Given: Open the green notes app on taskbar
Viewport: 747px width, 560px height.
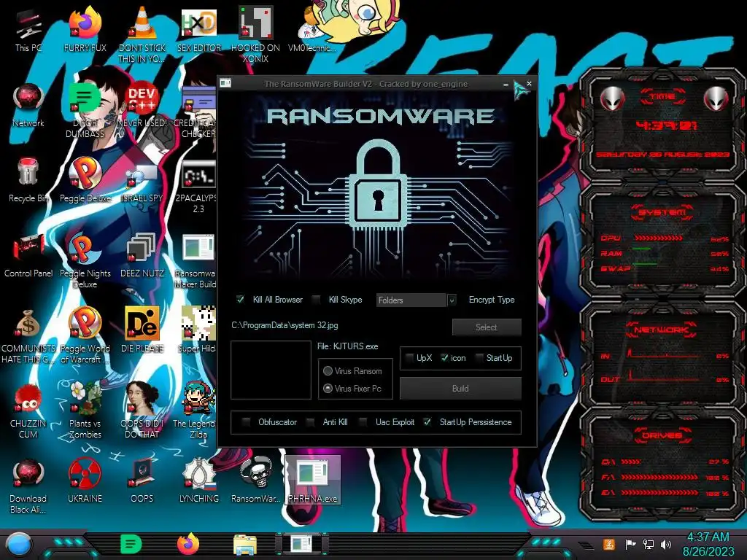Looking at the screenshot, I should pos(131,544).
